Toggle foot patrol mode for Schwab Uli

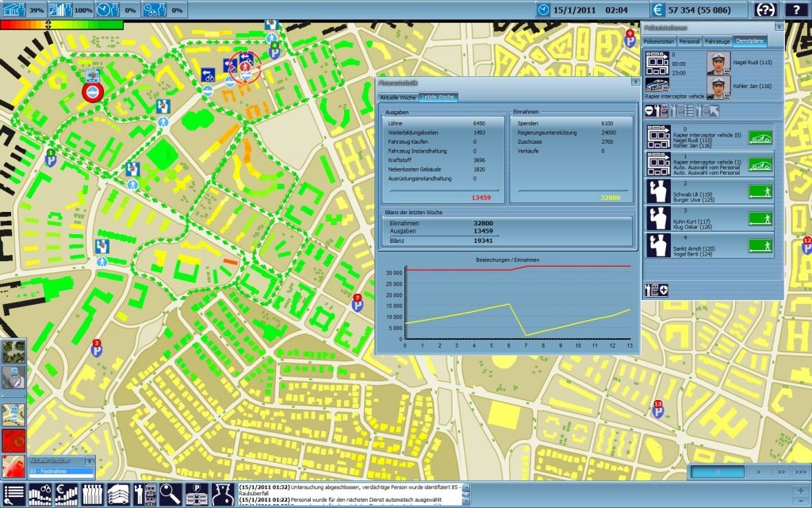[760, 191]
